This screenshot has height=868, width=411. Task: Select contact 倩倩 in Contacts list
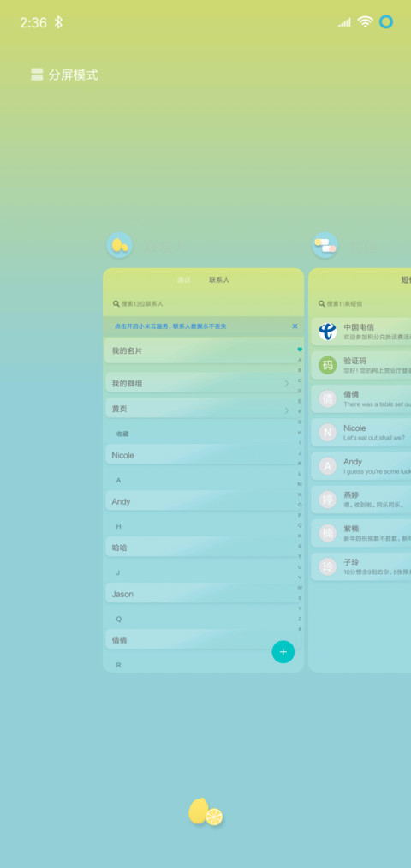click(201, 640)
